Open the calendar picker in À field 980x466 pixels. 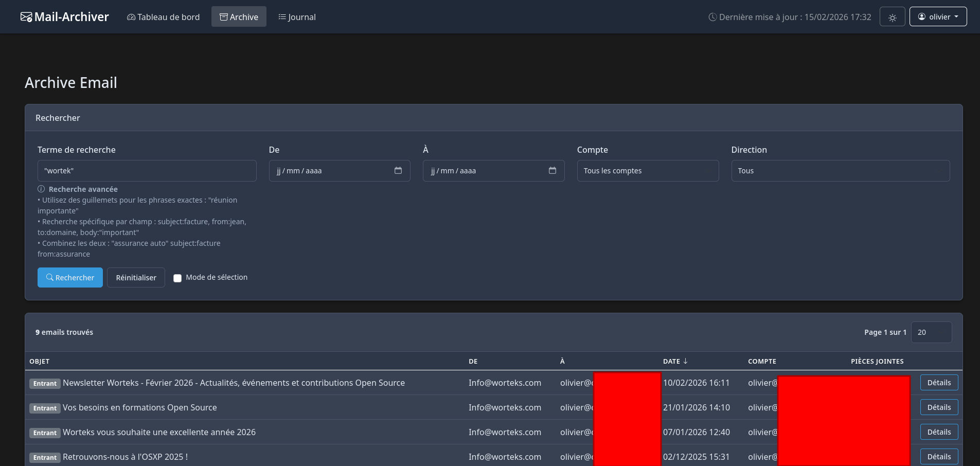pos(552,171)
